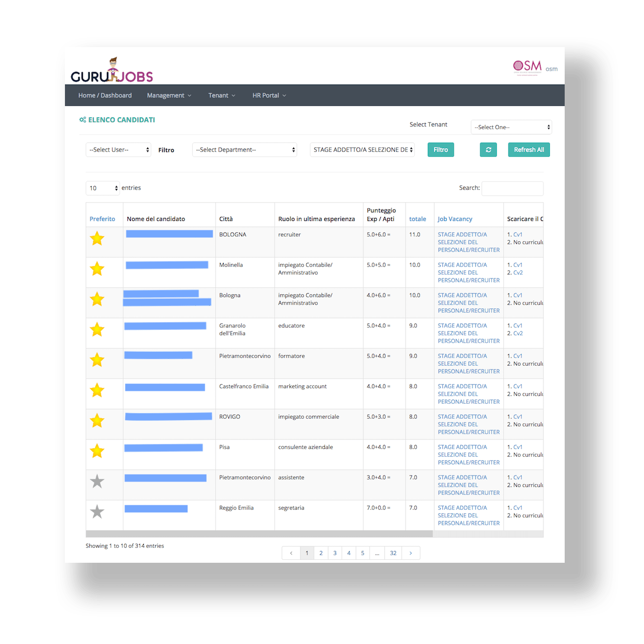Open the Select Department dropdown
Image resolution: width=644 pixels, height=644 pixels.
click(244, 149)
